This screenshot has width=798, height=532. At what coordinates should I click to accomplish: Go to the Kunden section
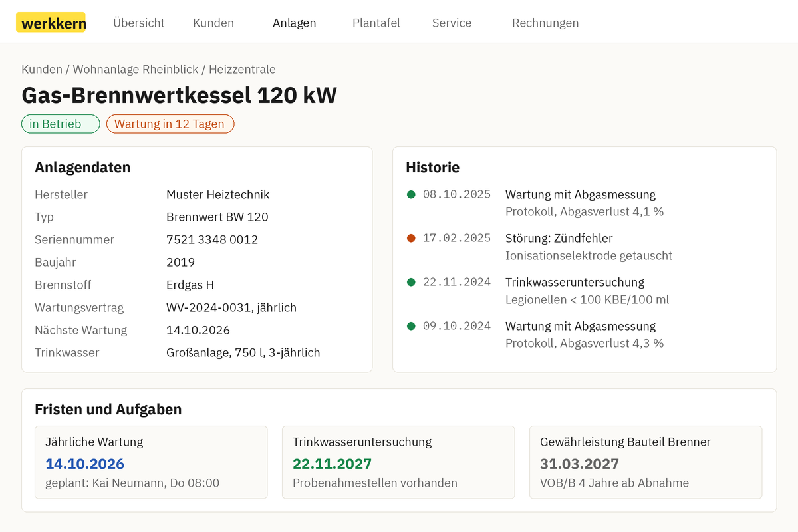click(x=213, y=23)
